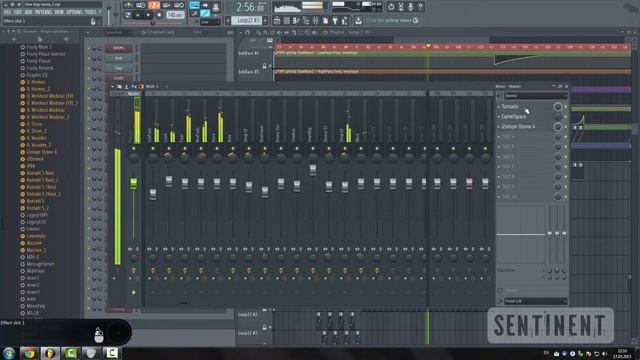Select Limiter in the plugin browser
The height and width of the screenshot is (360, 640).
33,229
